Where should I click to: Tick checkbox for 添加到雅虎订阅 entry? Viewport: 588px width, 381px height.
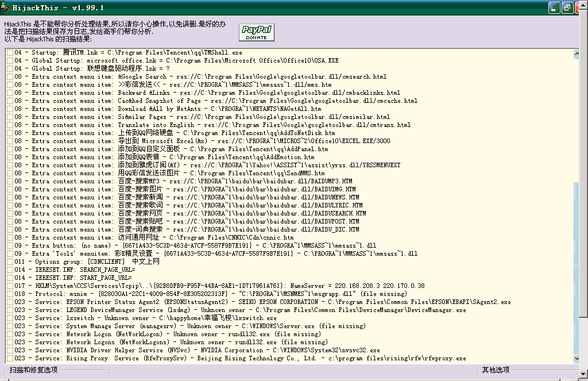tap(10, 165)
